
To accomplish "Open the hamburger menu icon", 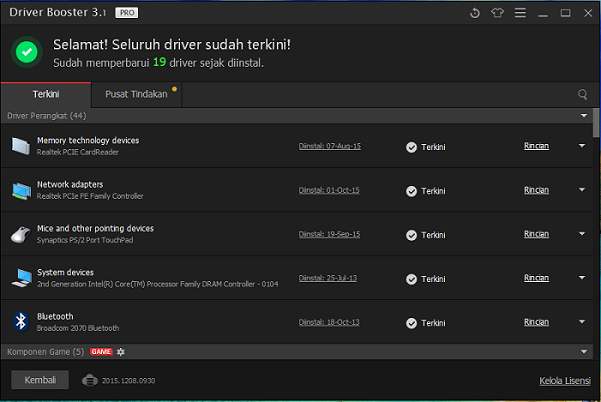I will tap(520, 13).
